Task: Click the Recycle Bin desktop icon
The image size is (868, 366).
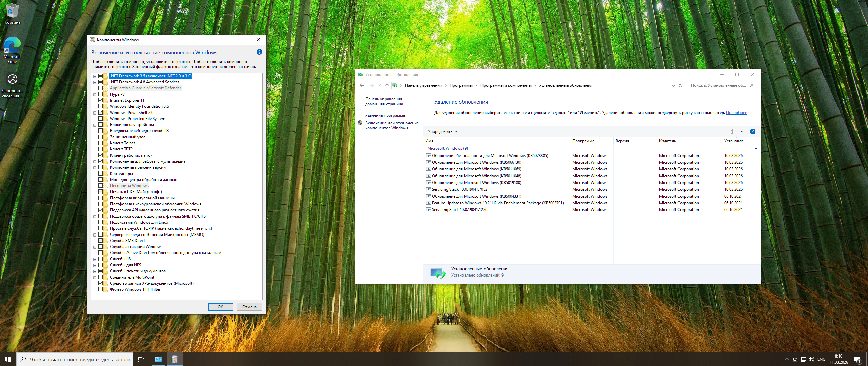Action: click(12, 14)
